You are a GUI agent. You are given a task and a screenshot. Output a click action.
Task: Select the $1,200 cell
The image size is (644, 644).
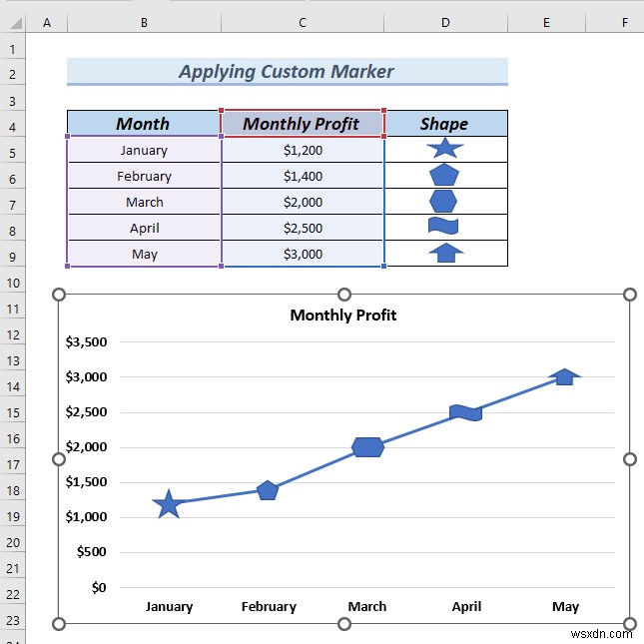tap(303, 150)
